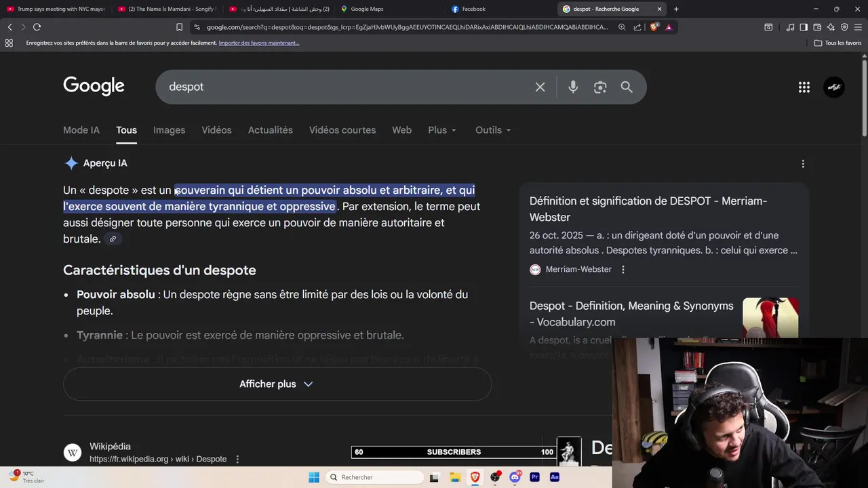Open 'Tous les favoris' bookmarks folder

coord(838,43)
